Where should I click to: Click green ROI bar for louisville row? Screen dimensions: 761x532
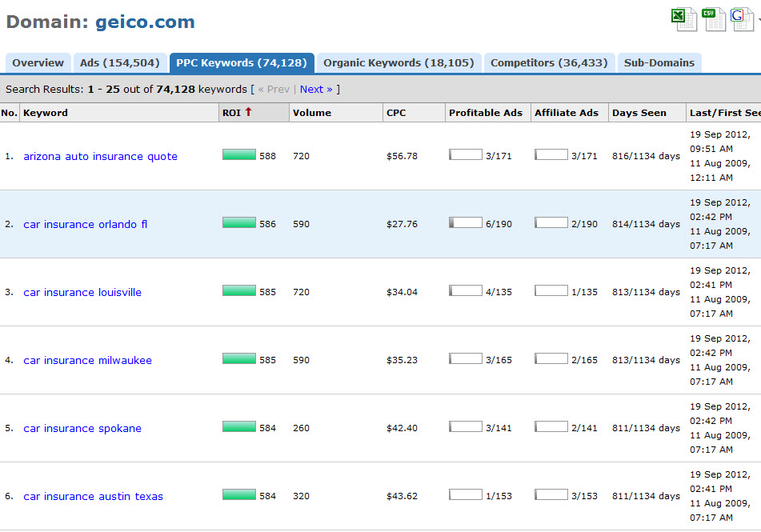[238, 290]
